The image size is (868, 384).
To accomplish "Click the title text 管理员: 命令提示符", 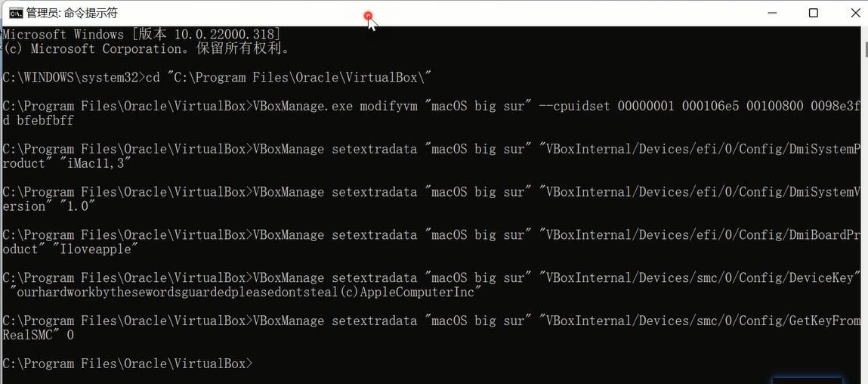I will coord(72,13).
